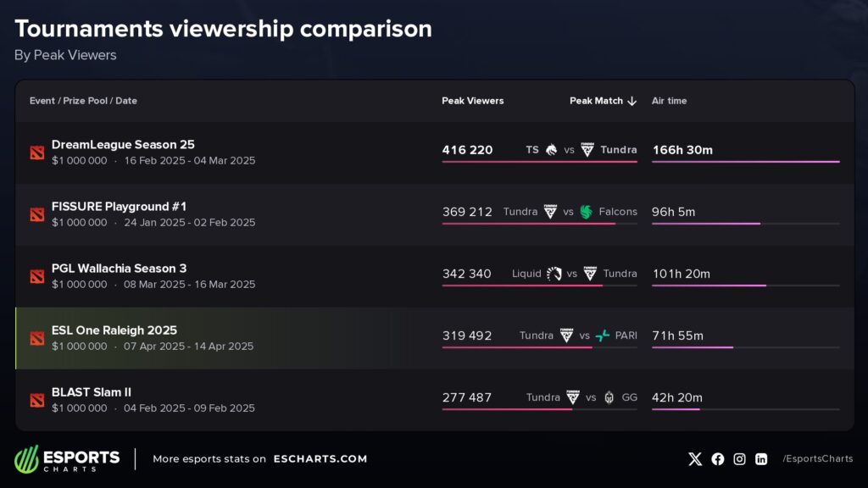Click Dota 2 icon beside BLAST Slam II

(x=37, y=400)
